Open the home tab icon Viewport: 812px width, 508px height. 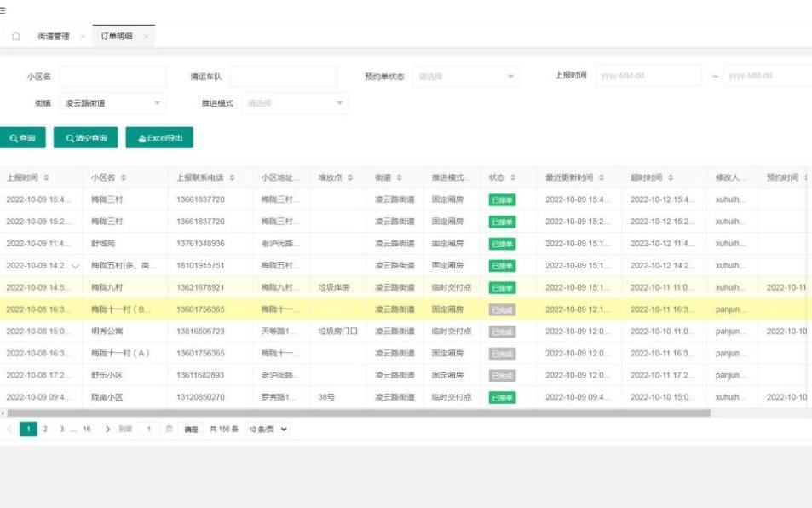[x=16, y=37]
